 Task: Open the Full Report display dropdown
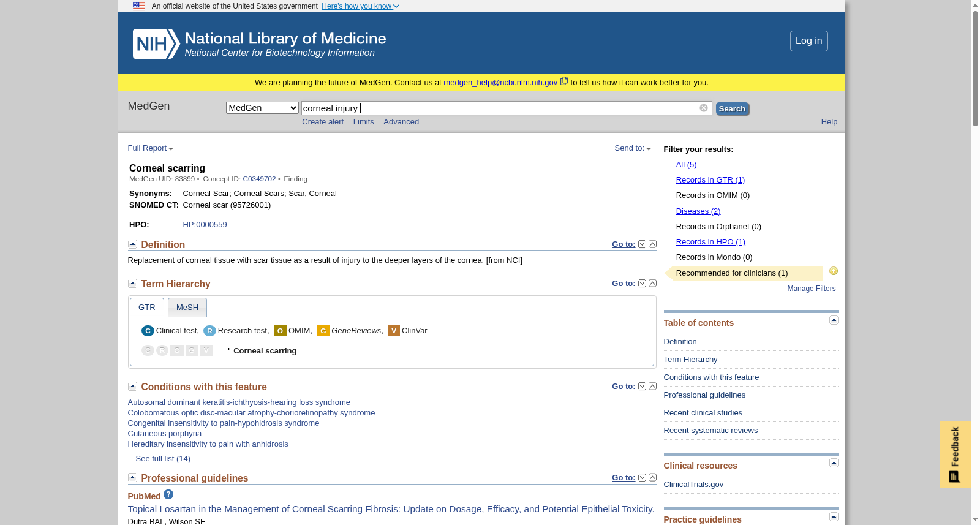[x=151, y=148]
